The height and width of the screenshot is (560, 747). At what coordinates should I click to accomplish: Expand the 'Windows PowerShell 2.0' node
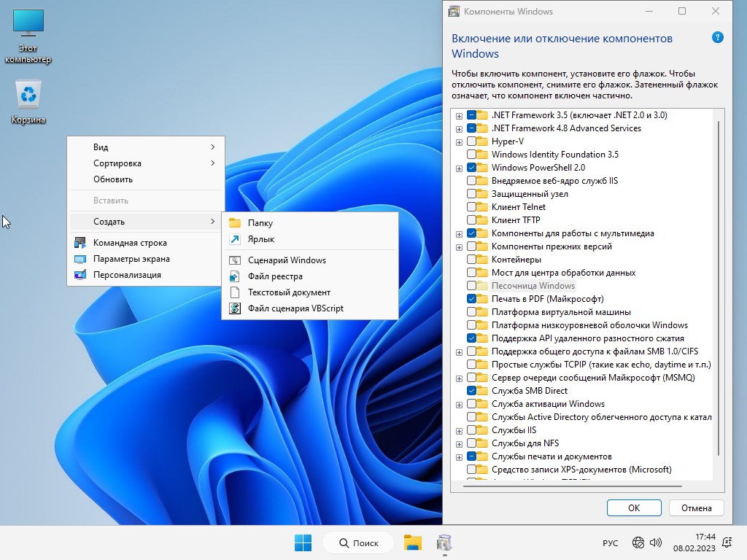click(460, 168)
